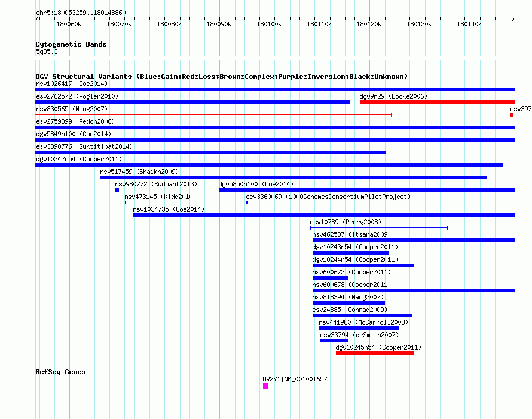Open dgv5850n100 (Coe2014) variant

(256, 184)
